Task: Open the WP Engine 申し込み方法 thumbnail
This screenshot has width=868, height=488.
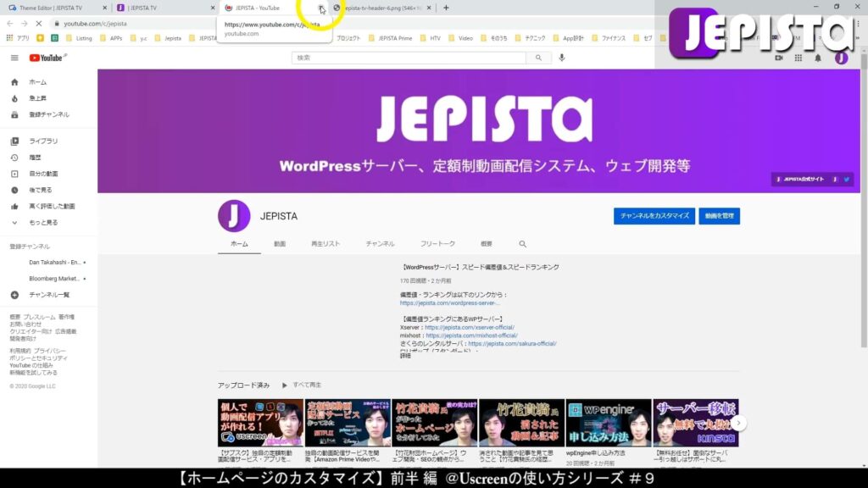Action: (609, 423)
